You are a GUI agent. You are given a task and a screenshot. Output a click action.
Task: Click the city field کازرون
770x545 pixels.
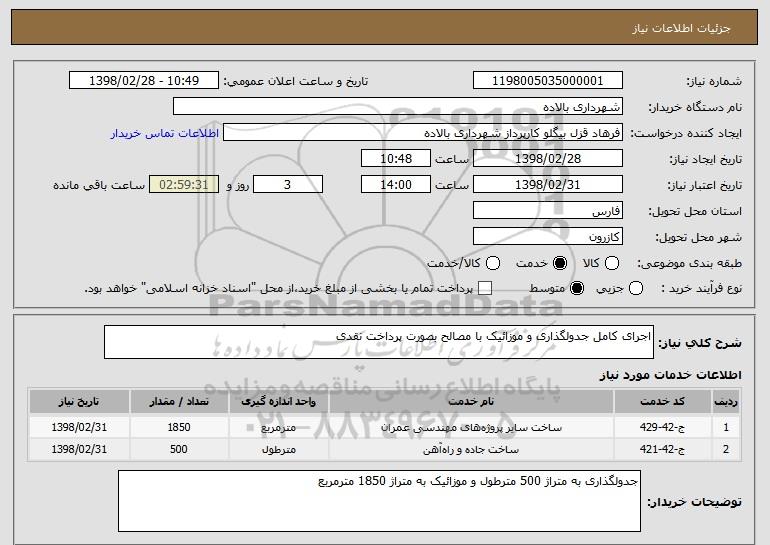(548, 237)
